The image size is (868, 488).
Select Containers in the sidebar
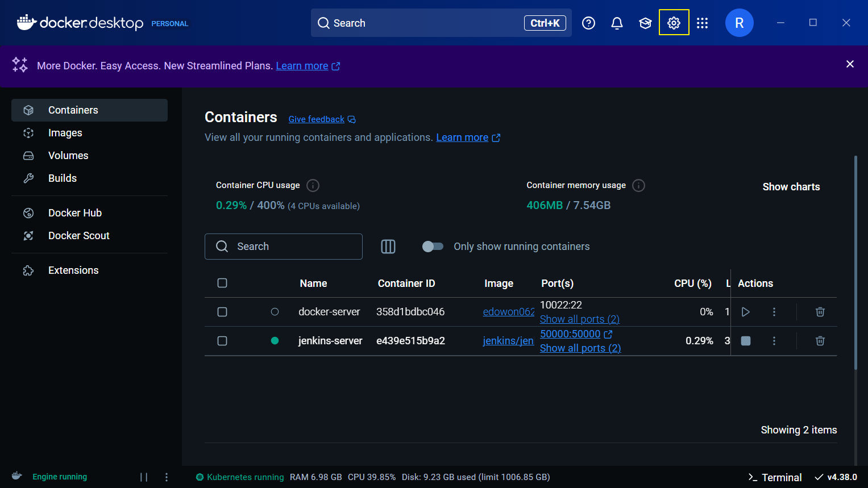89,110
